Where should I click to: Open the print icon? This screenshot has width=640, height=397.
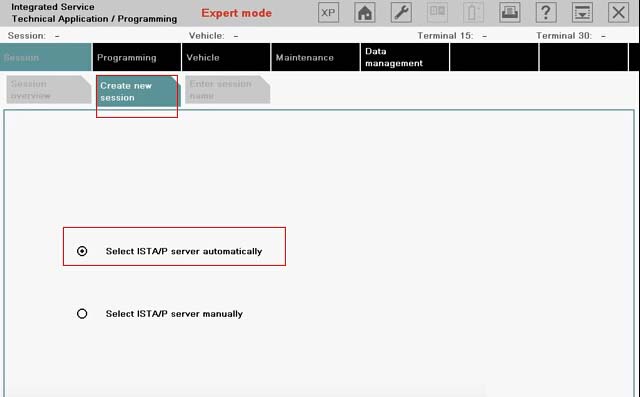pyautogui.click(x=510, y=13)
